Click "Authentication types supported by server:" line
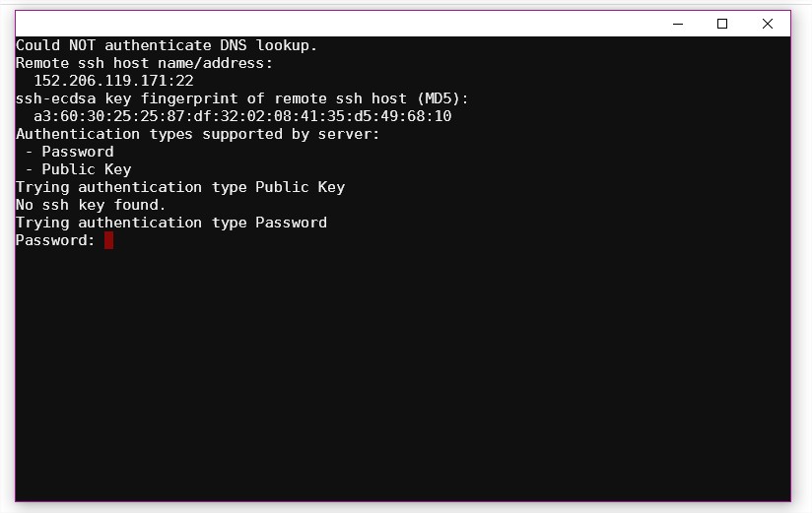Viewport: 812px width, 513px height. point(197,134)
